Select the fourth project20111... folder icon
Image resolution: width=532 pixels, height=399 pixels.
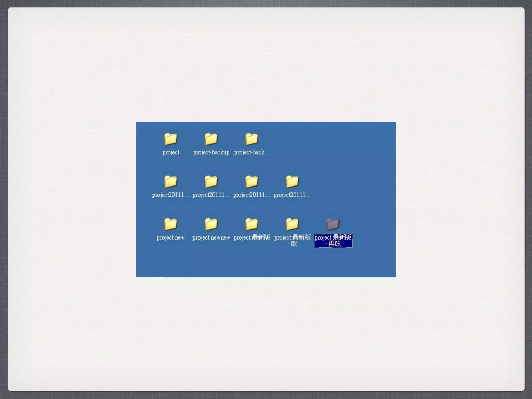[292, 181]
